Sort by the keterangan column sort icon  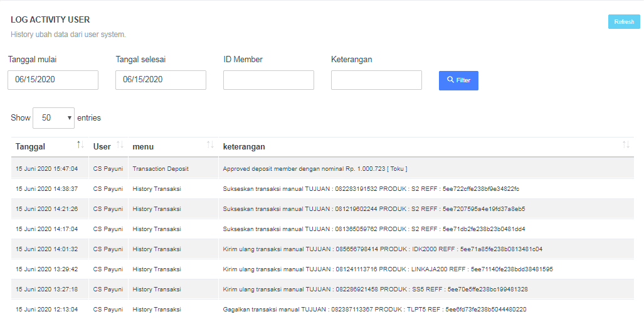626,144
